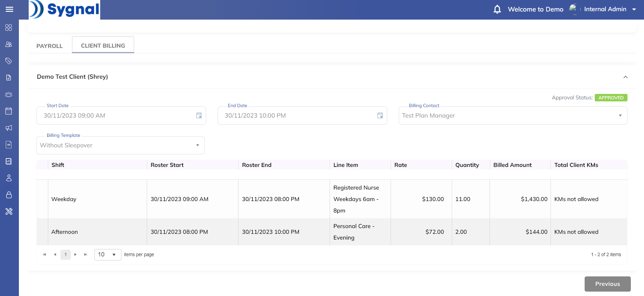Screen dimensions: 644x296
Task: Collapse the Demo Test Client panel
Action: (625, 77)
